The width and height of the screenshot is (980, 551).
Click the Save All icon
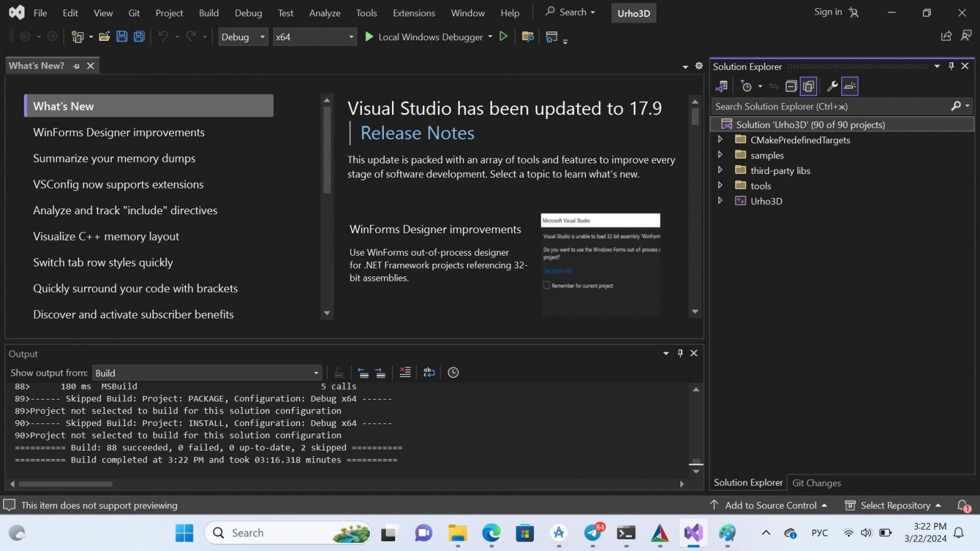pos(139,37)
